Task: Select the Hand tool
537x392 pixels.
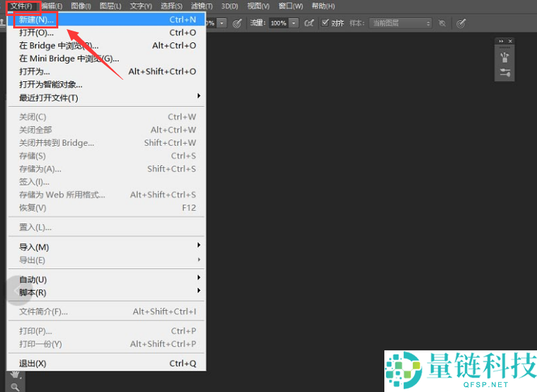Action: click(15, 375)
